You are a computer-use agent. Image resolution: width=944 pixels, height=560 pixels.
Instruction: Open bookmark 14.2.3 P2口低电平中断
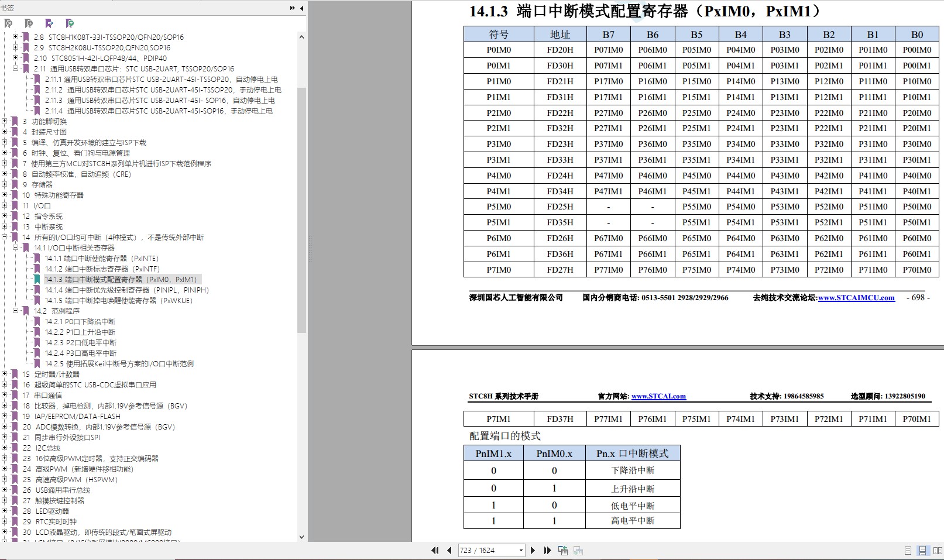click(81, 342)
